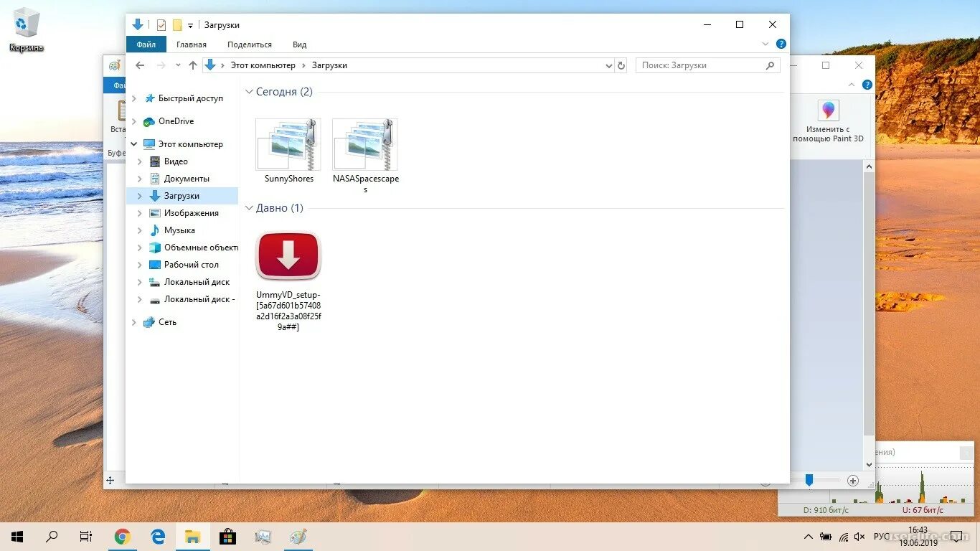
Task: Click the Explorer help question mark icon
Action: (781, 44)
